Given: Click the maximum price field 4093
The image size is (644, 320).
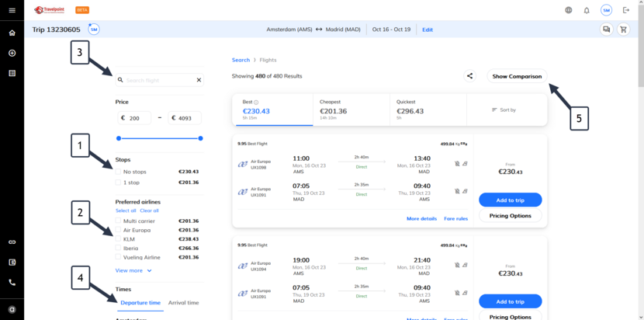Looking at the screenshot, I should coord(185,118).
